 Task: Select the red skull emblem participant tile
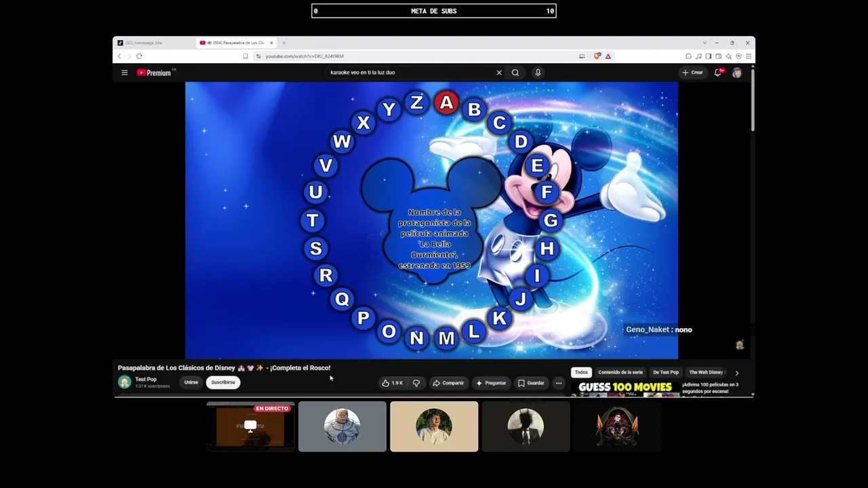pyautogui.click(x=617, y=426)
